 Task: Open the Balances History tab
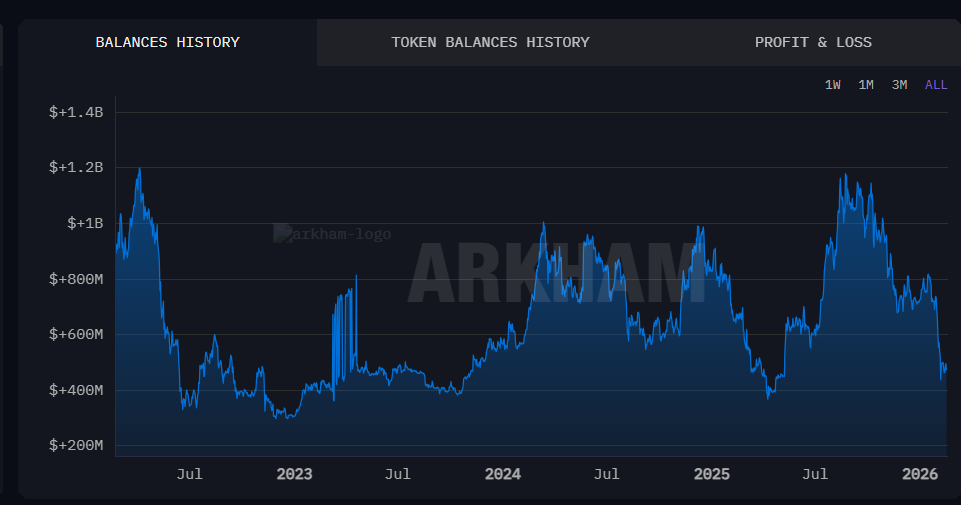click(167, 42)
